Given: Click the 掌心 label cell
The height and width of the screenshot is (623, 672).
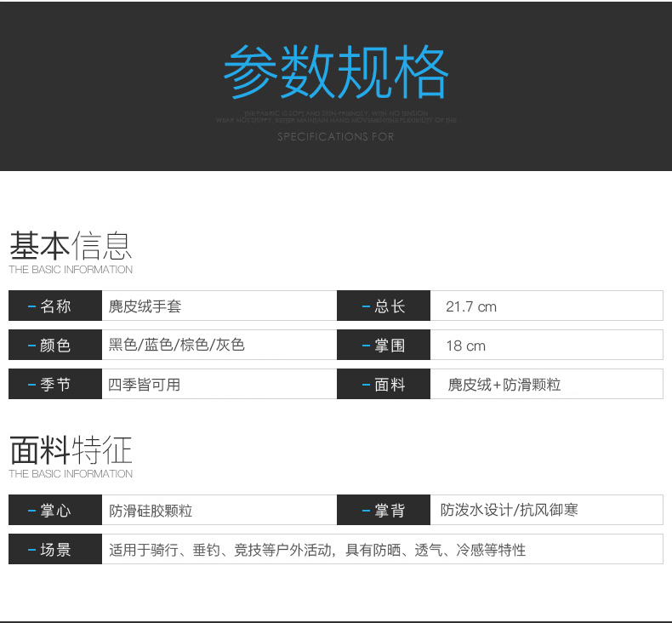Looking at the screenshot, I should pyautogui.click(x=55, y=510).
